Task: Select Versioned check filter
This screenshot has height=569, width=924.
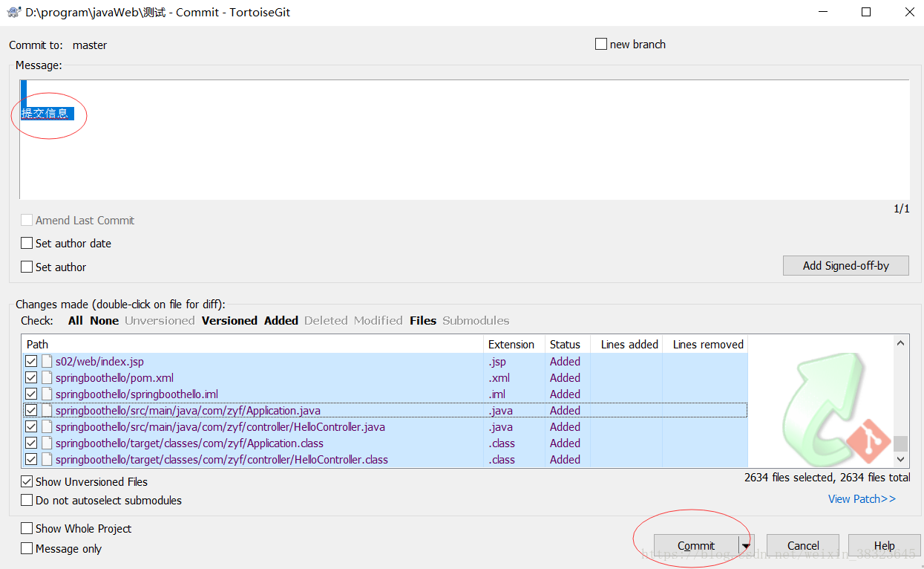Action: coord(229,321)
